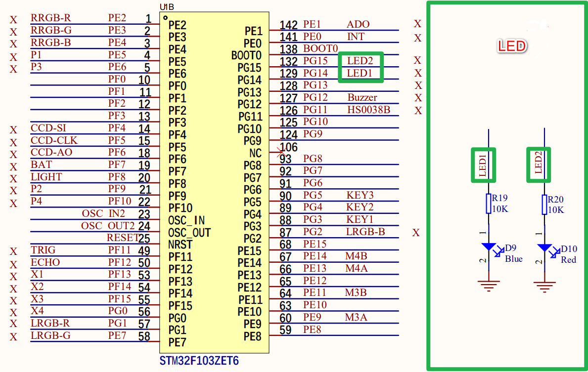588x372 pixels.
Task: Select the M3B net label
Action: coord(356,292)
